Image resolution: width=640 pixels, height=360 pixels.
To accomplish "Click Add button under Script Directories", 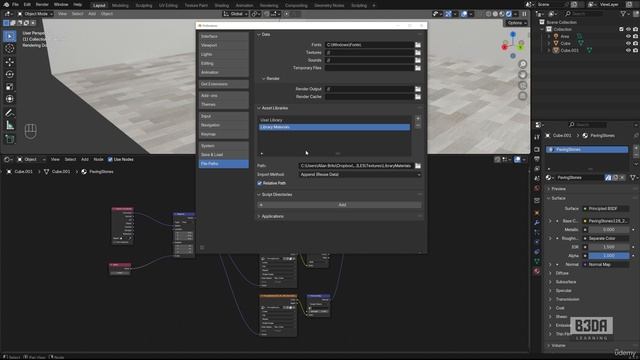I will click(339, 204).
